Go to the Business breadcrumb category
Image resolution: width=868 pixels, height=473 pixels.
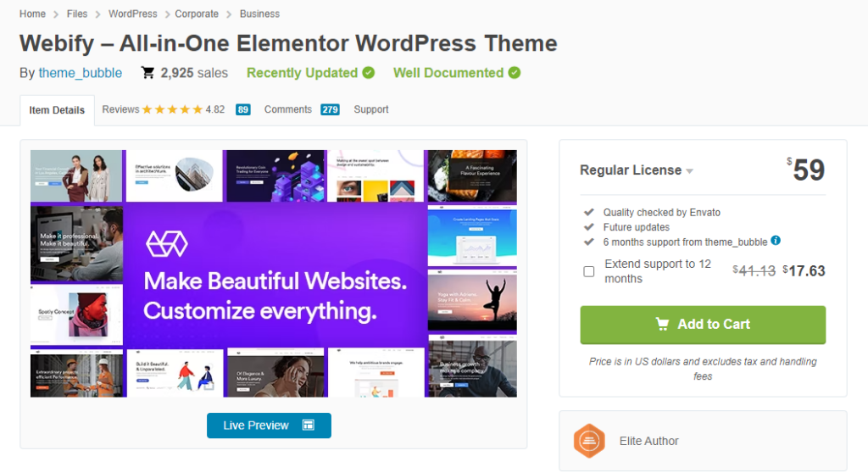coord(259,14)
